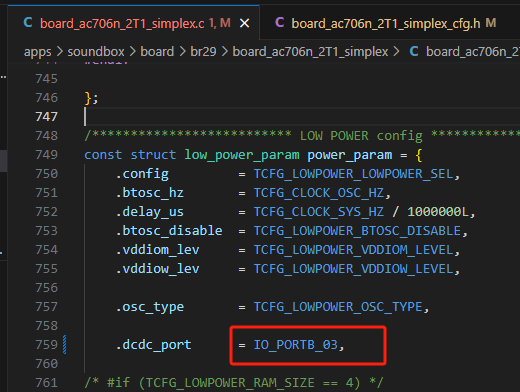Click 'TCFG_LOWPOWER_LOWPOWER_SEL' macro
This screenshot has height=392, width=520.
coord(353,174)
